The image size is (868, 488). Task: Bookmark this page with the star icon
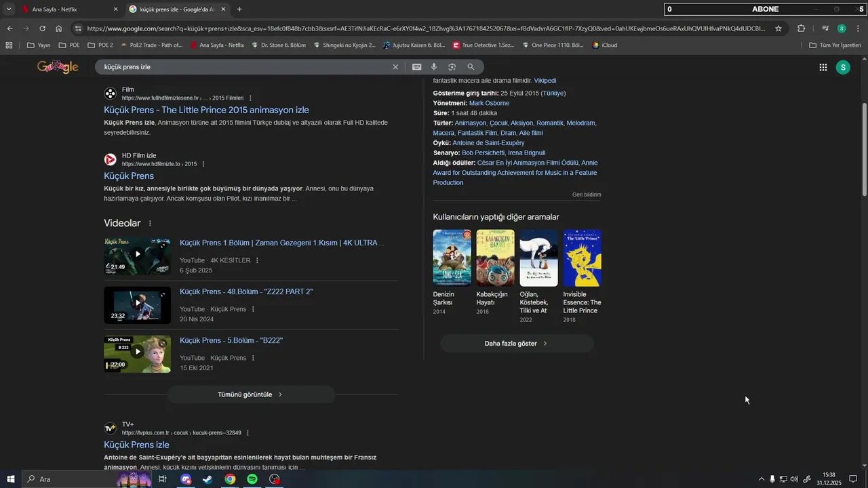point(778,28)
